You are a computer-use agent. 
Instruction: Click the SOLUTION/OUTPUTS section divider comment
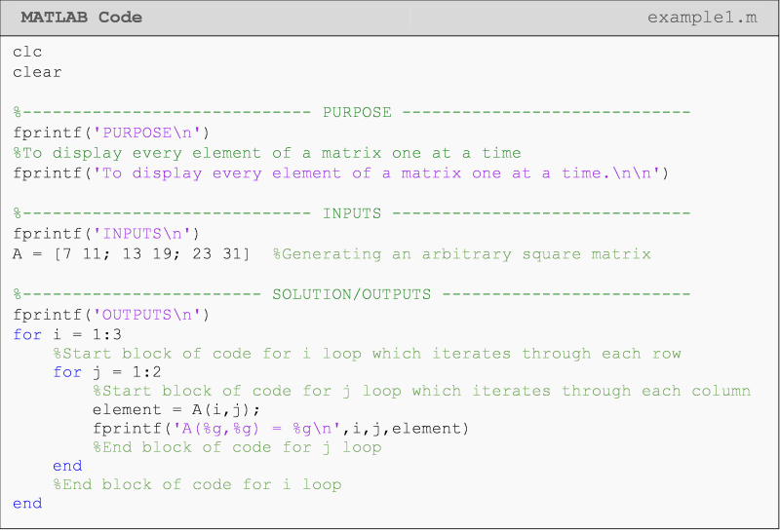coord(352,294)
